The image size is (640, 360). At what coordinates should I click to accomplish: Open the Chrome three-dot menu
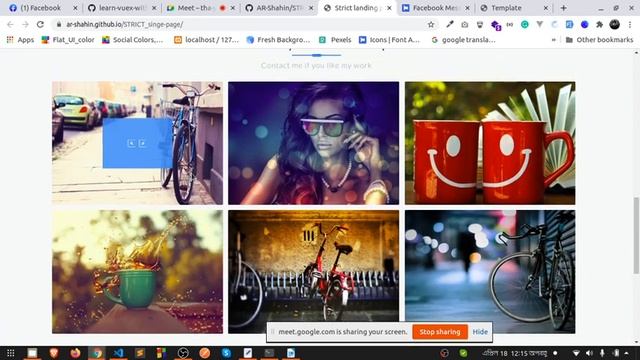[630, 24]
